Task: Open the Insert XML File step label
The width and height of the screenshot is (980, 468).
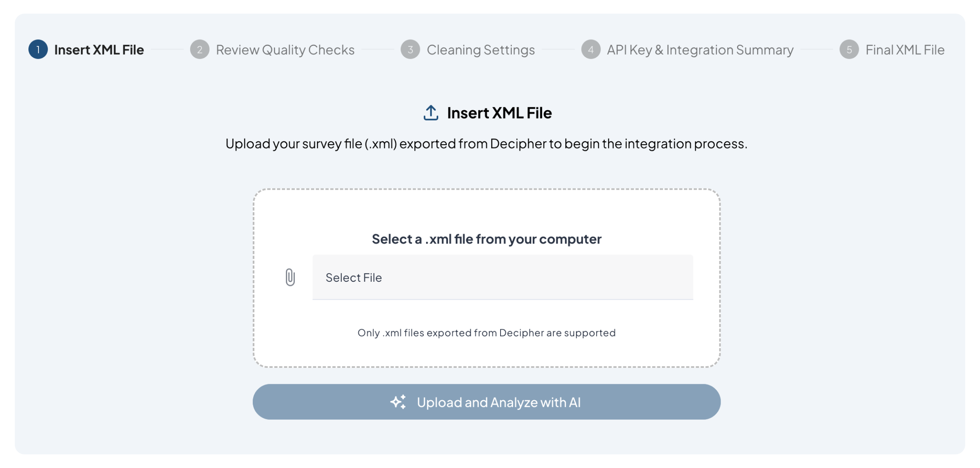Action: 99,50
